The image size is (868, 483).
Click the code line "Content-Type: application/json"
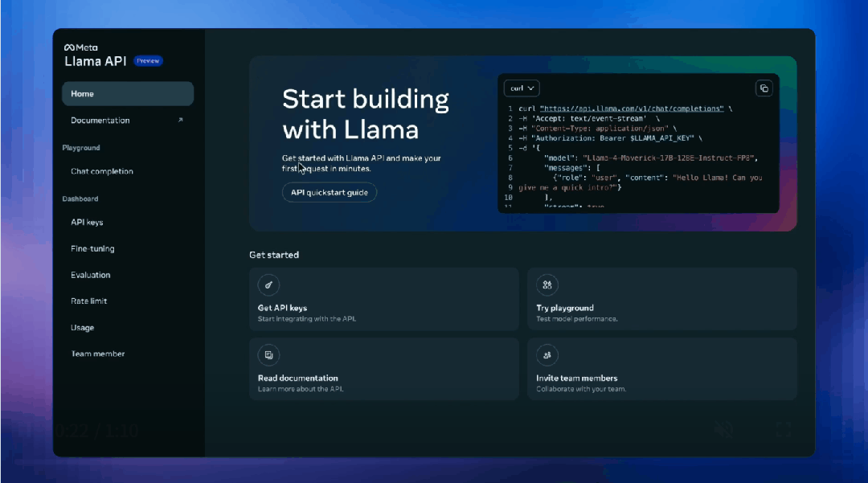[x=597, y=129]
